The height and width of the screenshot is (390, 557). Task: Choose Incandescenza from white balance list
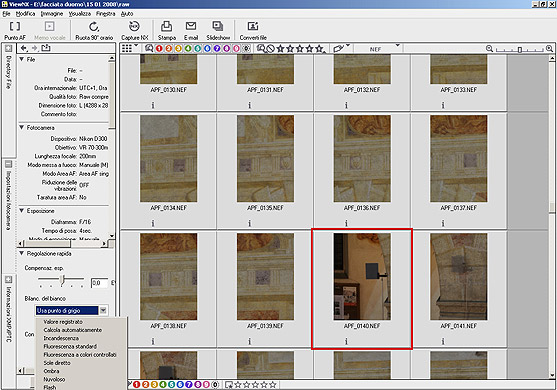point(61,338)
